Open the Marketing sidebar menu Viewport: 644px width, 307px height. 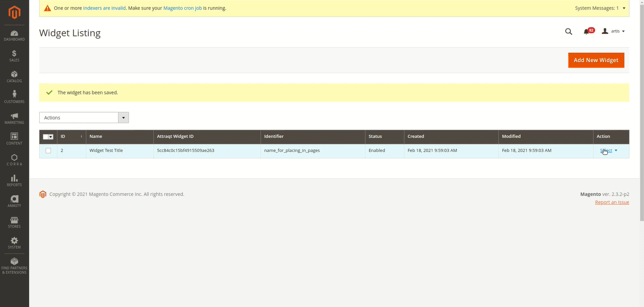(x=14, y=117)
